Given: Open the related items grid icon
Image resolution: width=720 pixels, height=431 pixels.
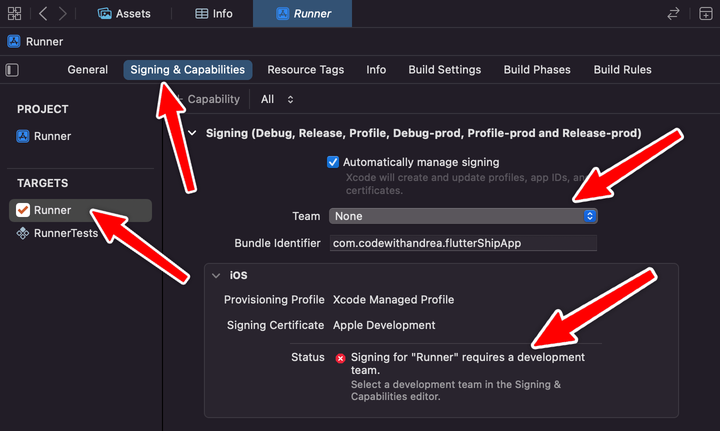Looking at the screenshot, I should point(14,13).
